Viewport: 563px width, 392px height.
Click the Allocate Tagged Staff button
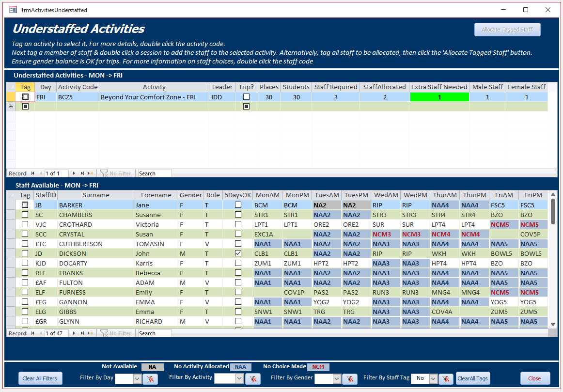tap(507, 30)
